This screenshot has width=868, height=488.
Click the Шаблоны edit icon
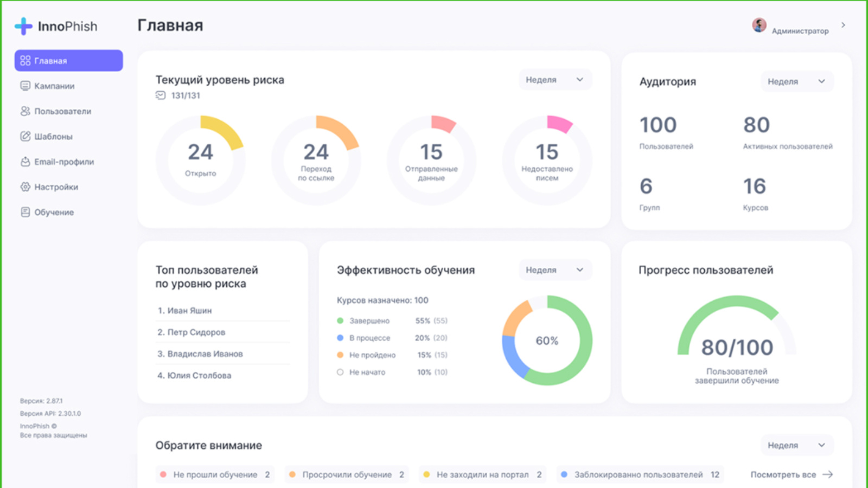click(25, 136)
